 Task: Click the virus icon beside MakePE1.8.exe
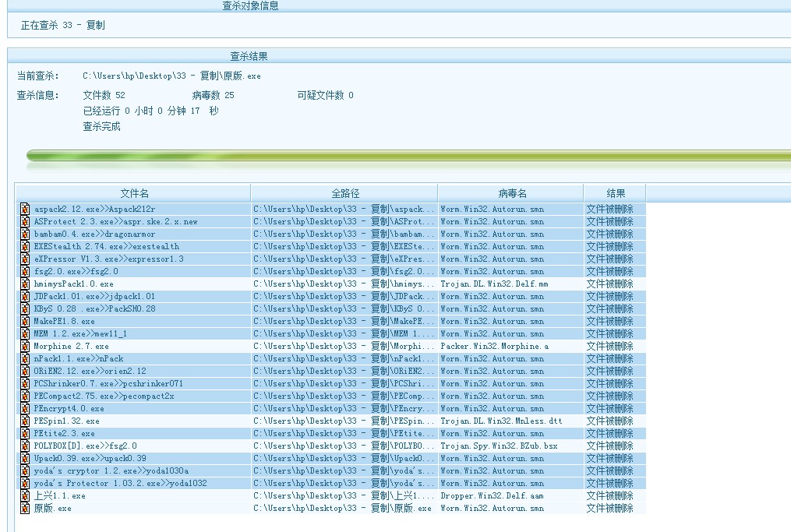coord(25,321)
